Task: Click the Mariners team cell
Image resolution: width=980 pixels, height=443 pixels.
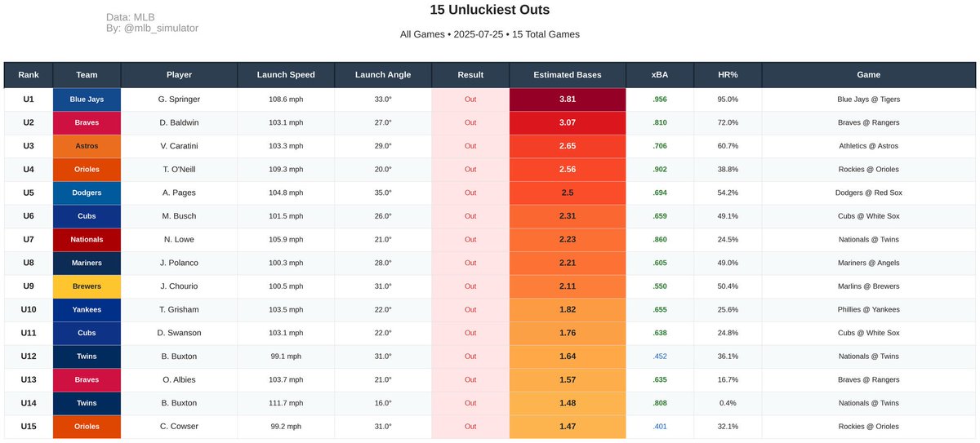Action: tap(87, 263)
